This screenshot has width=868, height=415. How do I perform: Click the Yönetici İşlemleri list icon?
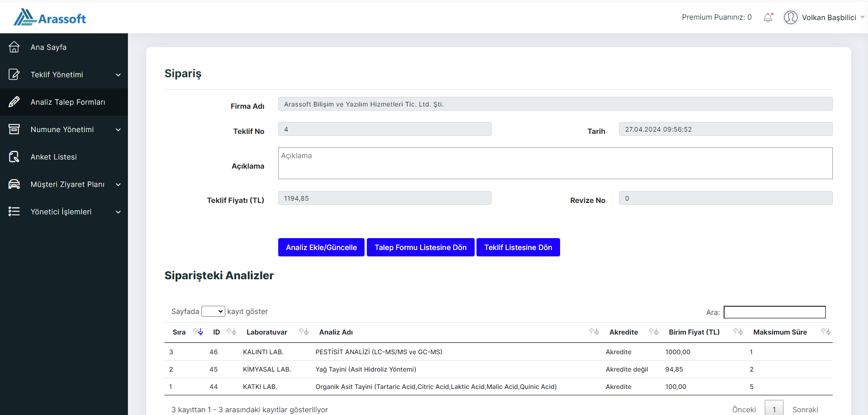(14, 212)
